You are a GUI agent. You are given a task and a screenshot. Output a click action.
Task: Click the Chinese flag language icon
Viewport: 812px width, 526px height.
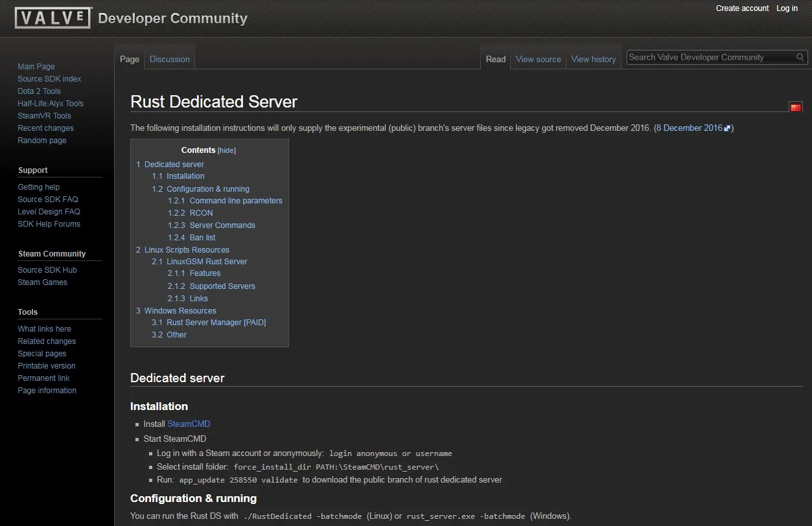coord(796,107)
